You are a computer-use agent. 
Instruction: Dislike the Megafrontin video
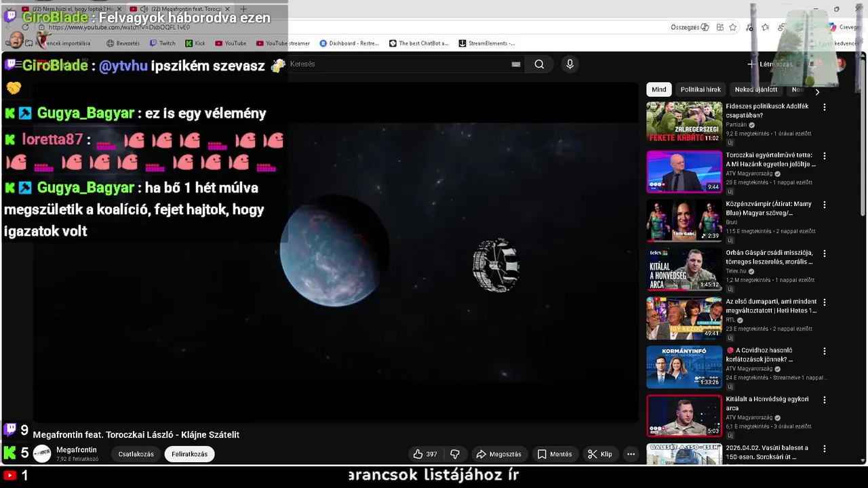(455, 454)
